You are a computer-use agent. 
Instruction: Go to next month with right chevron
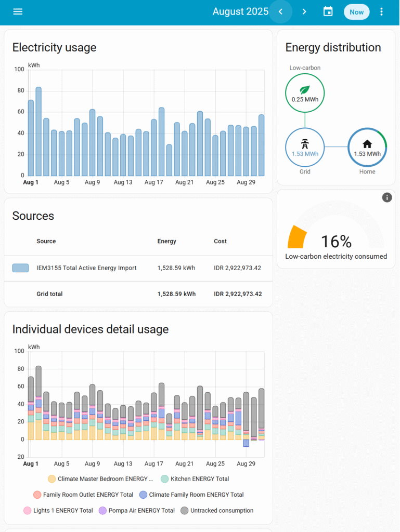[305, 11]
